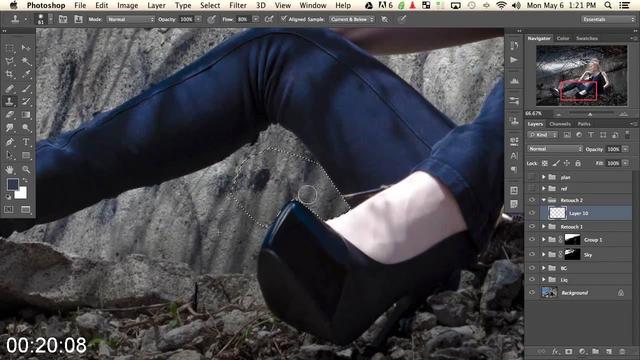Select the Healing Brush tool
Image resolution: width=640 pixels, height=360 pixels.
coord(9,88)
